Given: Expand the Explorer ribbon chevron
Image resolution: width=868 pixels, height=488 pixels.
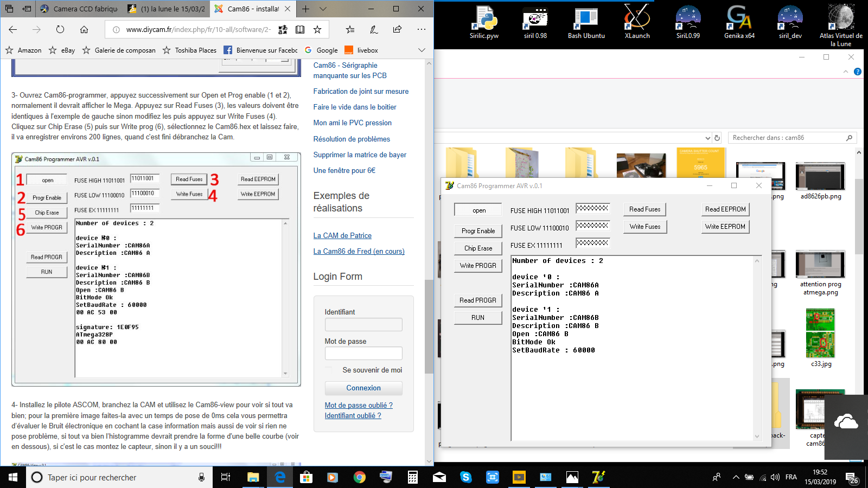Looking at the screenshot, I should point(845,72).
